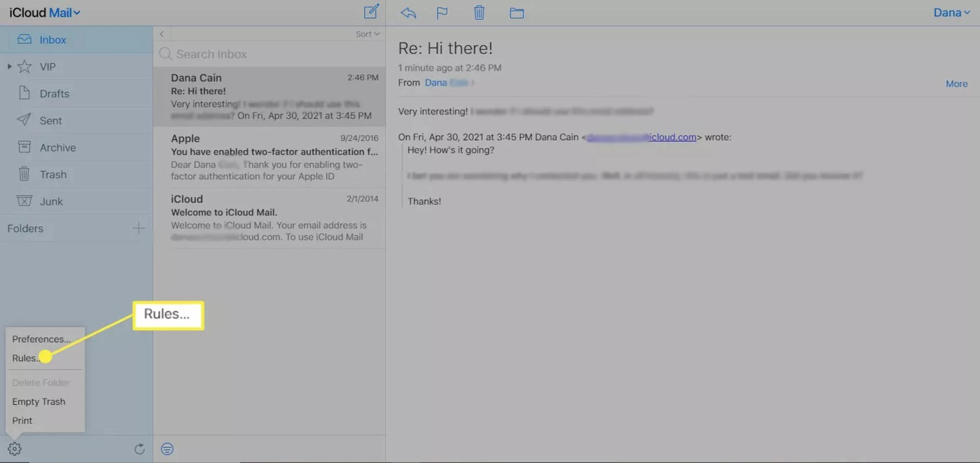This screenshot has height=463, width=980.
Task: Open the sender's icloud.com email link
Action: tap(641, 137)
